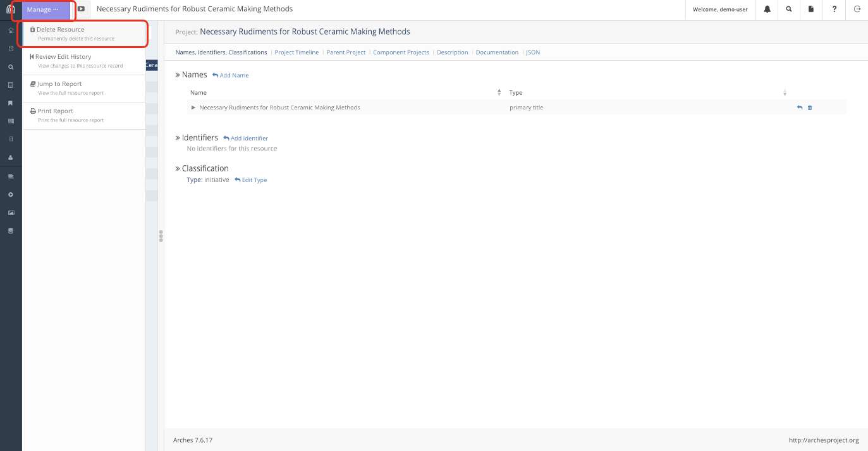This screenshot has height=451, width=868.
Task: Delete the primary title name row
Action: 810,108
